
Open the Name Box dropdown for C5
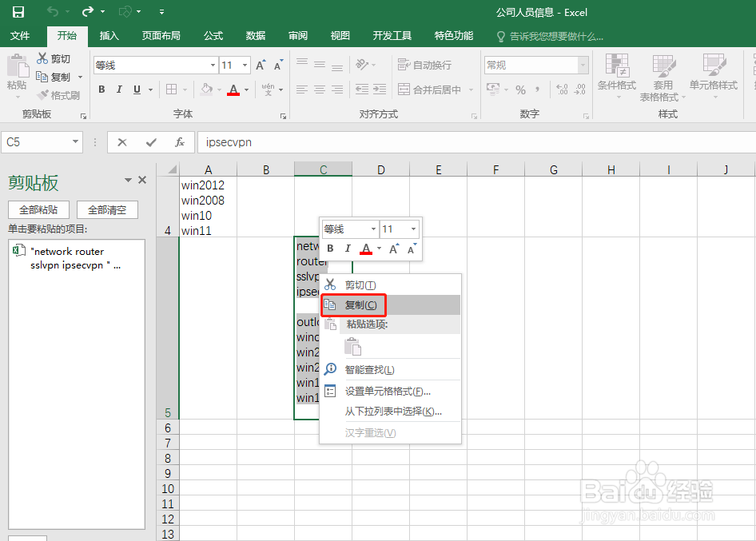point(76,141)
